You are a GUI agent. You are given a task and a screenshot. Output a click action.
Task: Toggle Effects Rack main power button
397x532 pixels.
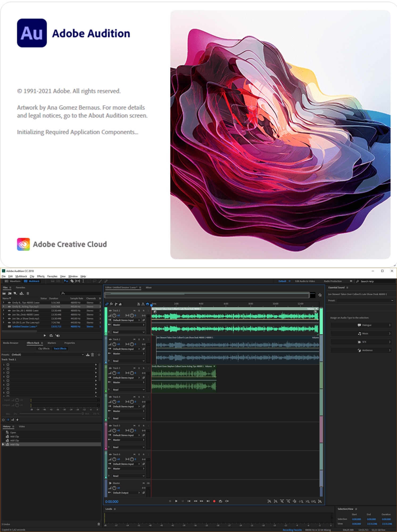click(x=3, y=420)
